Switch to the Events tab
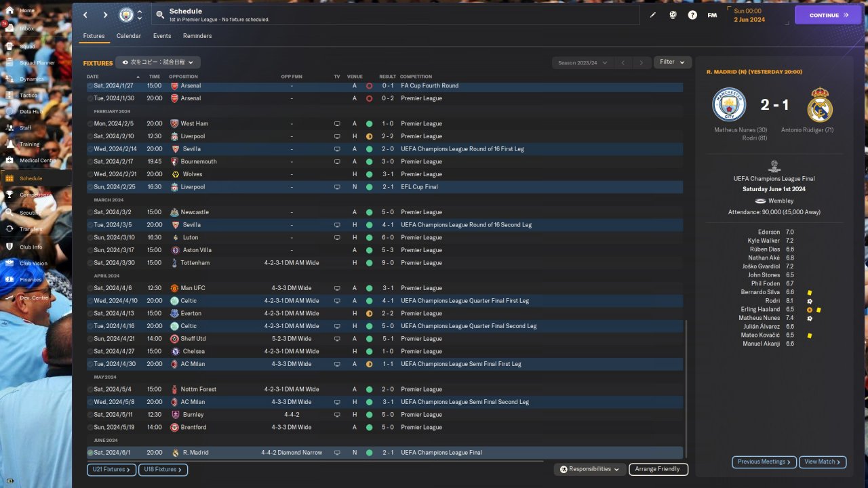The image size is (868, 488). [162, 36]
